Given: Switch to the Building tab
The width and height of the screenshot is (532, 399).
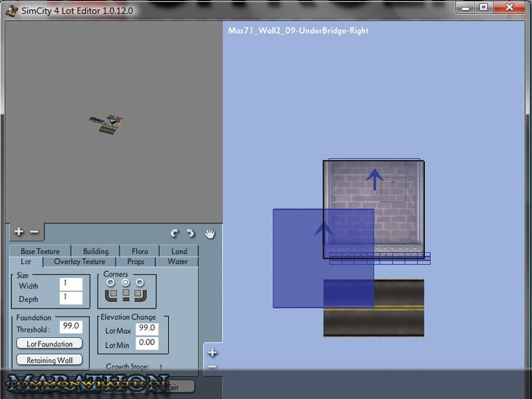Looking at the screenshot, I should (96, 251).
